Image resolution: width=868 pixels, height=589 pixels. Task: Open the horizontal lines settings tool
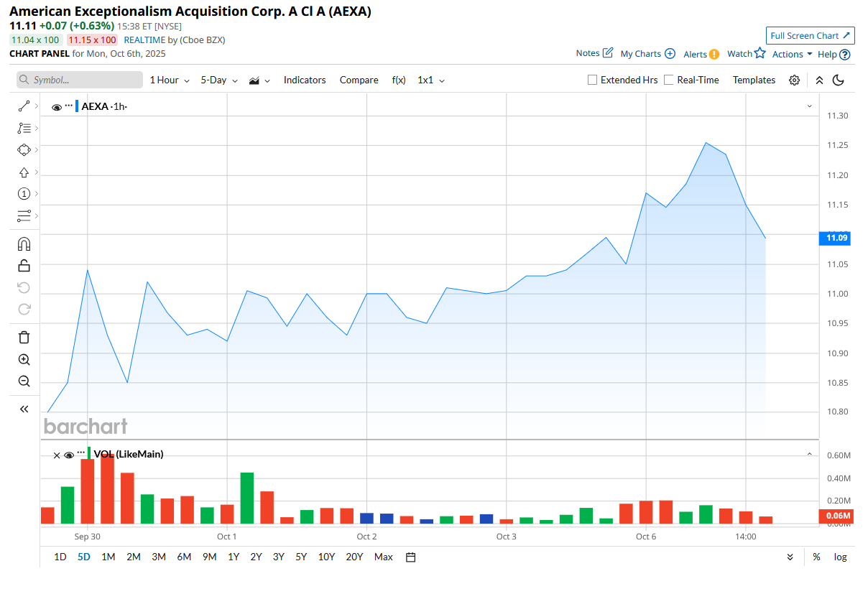pos(24,215)
